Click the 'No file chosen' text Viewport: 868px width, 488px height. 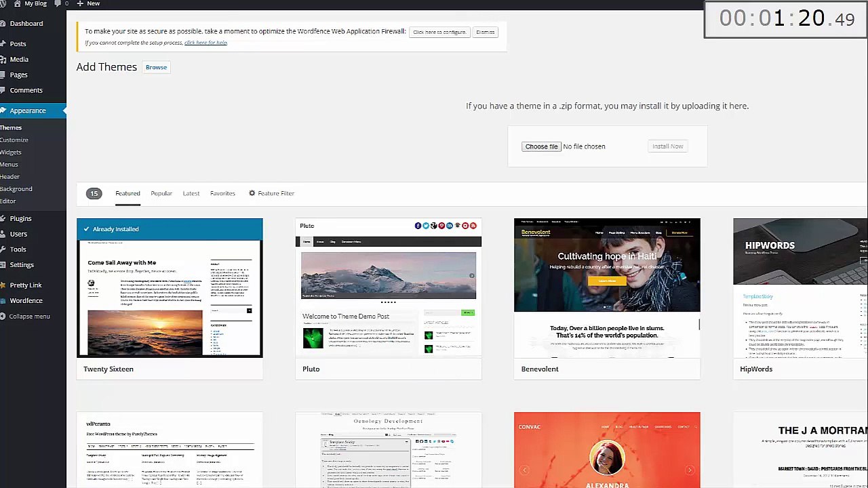584,146
